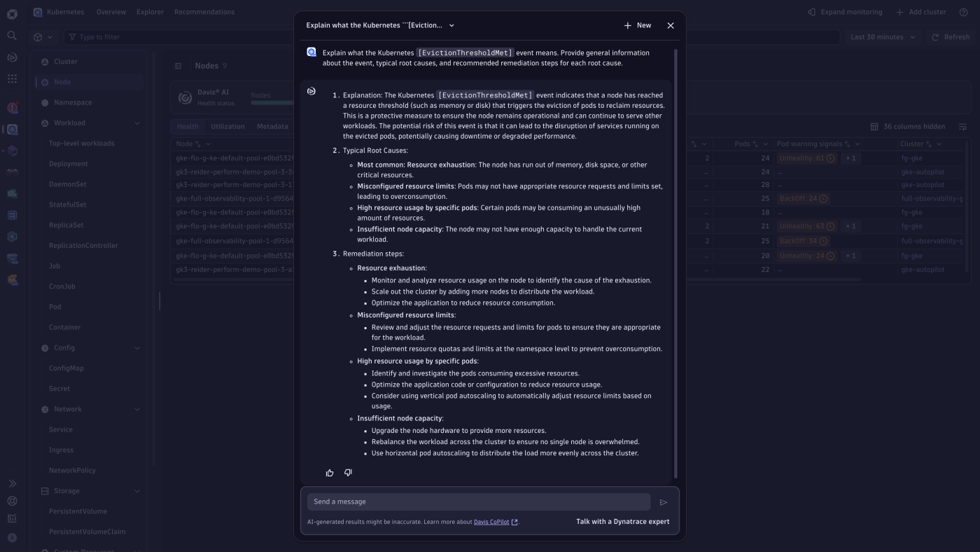The image size is (980, 552).
Task: Collapse the Network section chevron
Action: coord(137,409)
